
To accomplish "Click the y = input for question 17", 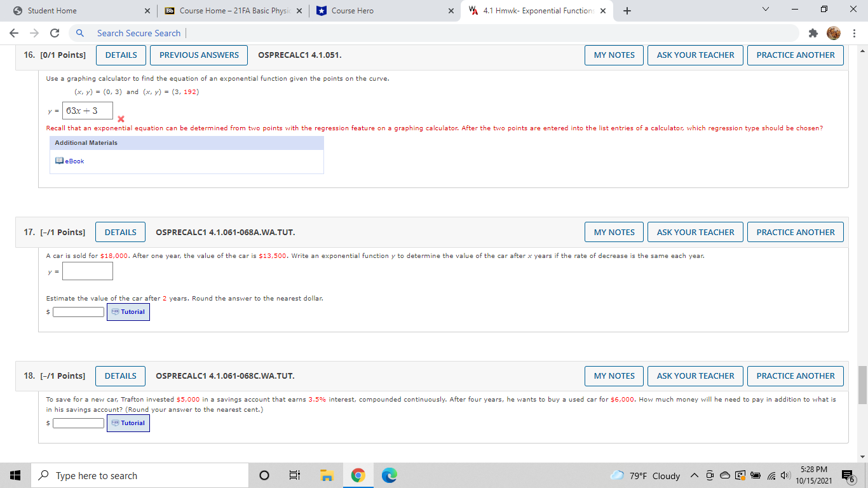I will tap(88, 271).
